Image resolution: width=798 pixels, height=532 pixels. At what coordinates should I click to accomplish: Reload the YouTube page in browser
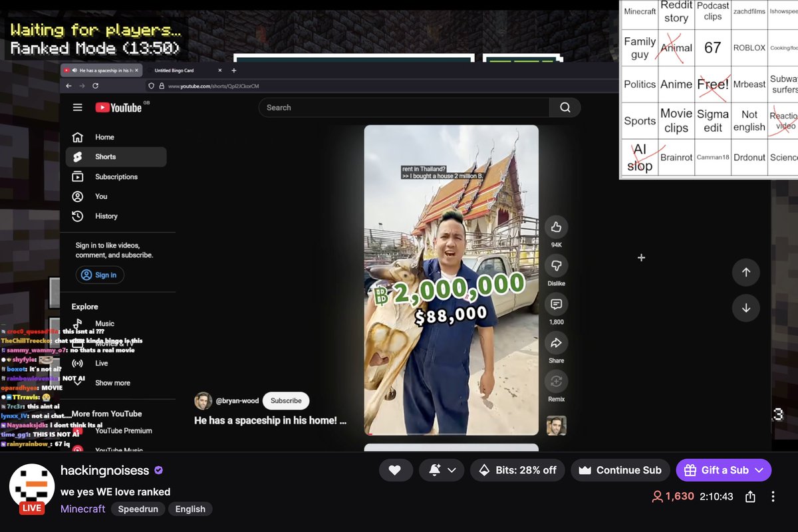click(95, 86)
